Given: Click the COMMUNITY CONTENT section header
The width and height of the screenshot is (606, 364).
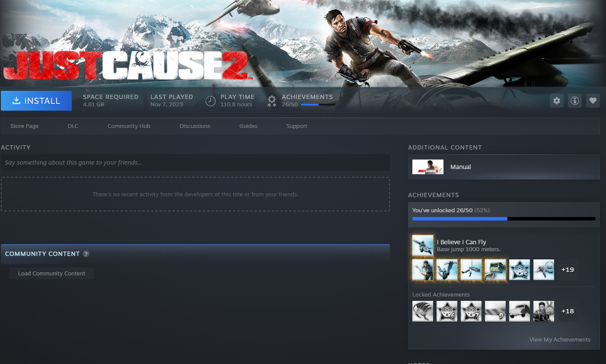Looking at the screenshot, I should pyautogui.click(x=195, y=254).
